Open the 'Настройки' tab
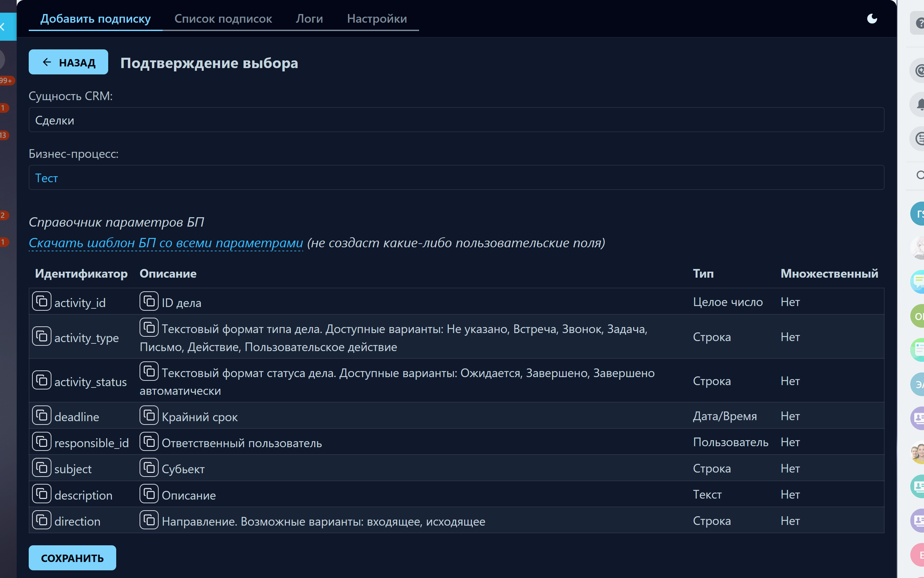 coord(377,18)
